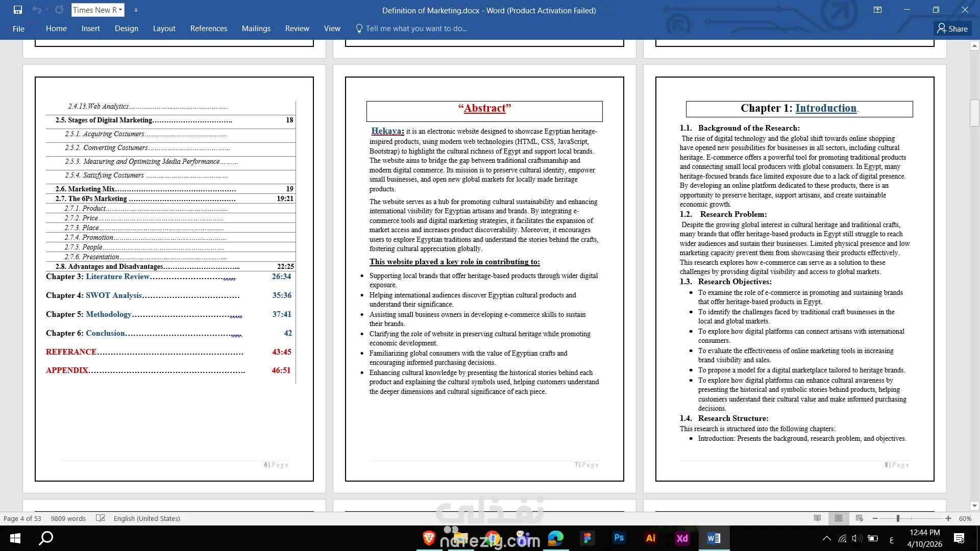Click the Tell me what you want field
Screen dimensions: 980x551
pyautogui.click(x=416, y=29)
